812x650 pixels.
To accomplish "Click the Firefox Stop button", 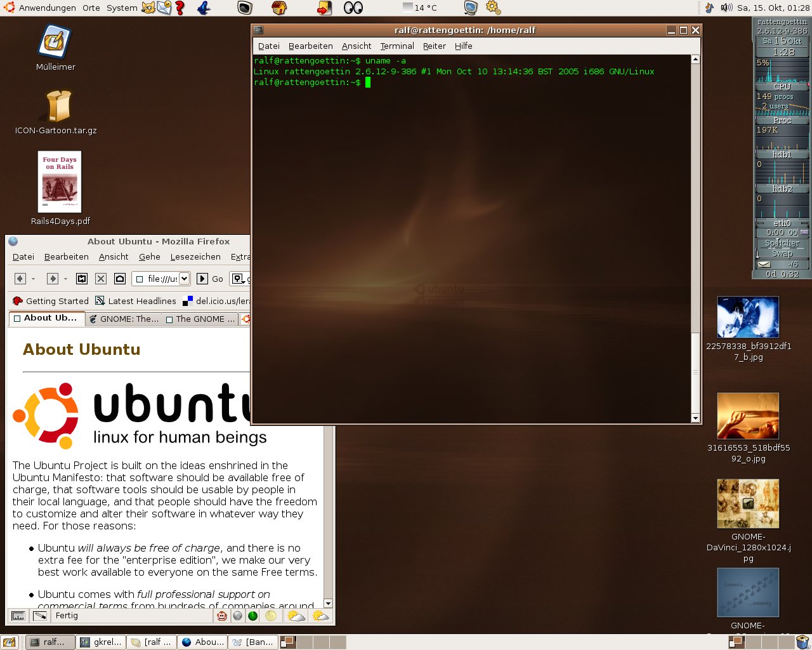I will click(x=101, y=279).
